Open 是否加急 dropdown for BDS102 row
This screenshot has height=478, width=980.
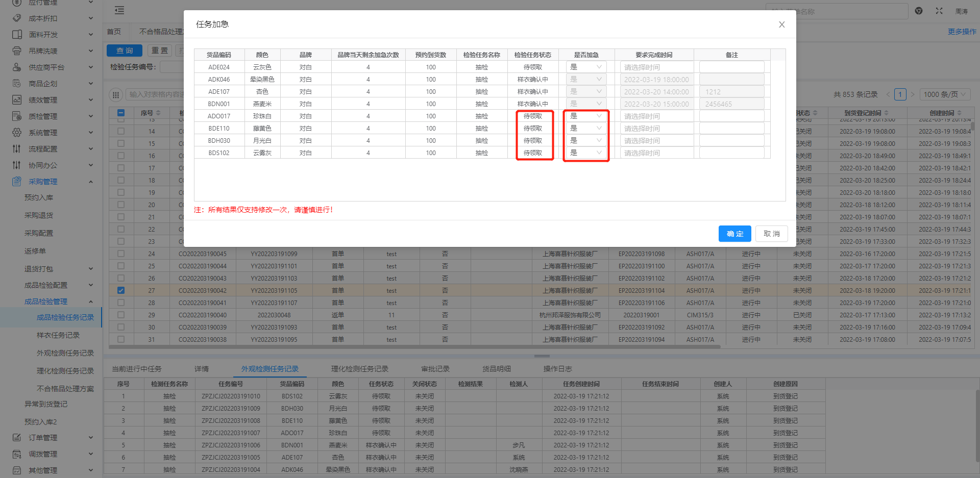[586, 153]
